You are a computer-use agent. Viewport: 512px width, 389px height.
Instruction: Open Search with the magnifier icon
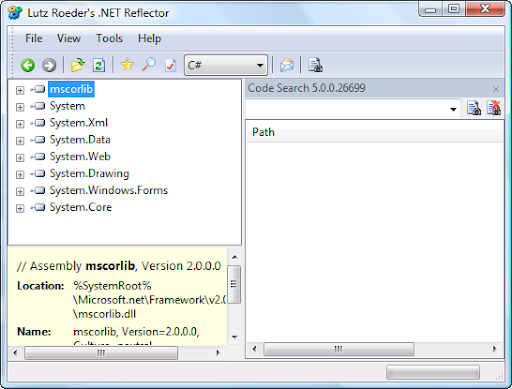[149, 64]
